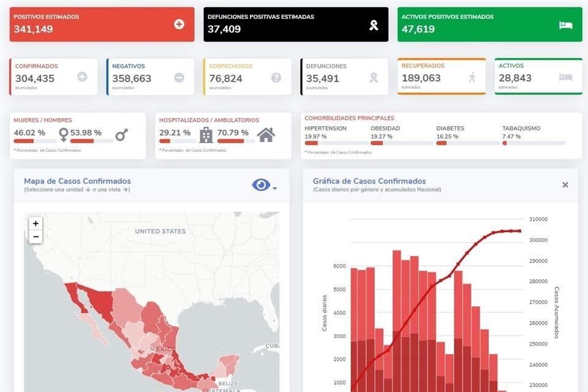Click the 'Mapa de Casos Confirmados' heading
Viewport: 588px width, 392px height.
(x=77, y=181)
